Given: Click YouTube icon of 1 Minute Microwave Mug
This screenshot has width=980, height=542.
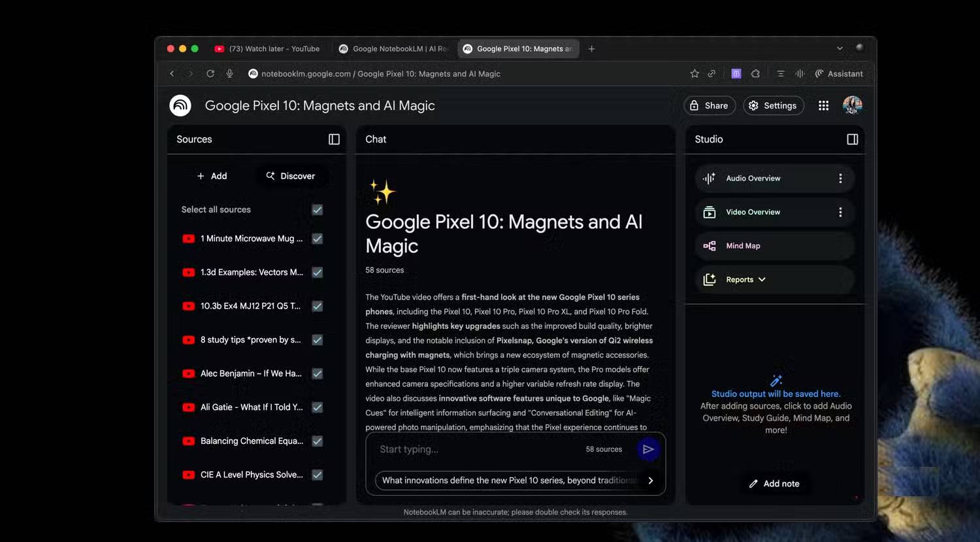Looking at the screenshot, I should pos(189,239).
